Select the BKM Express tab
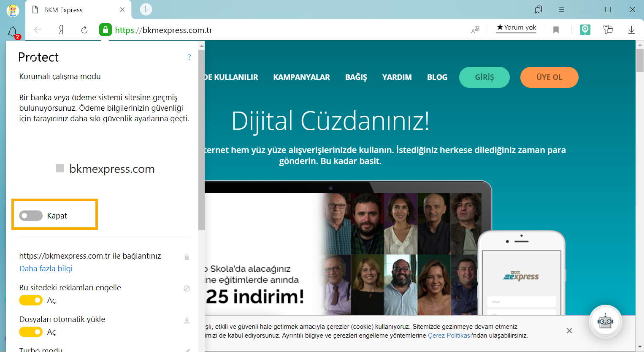Screen dimensions: 644x352 click(x=78, y=10)
